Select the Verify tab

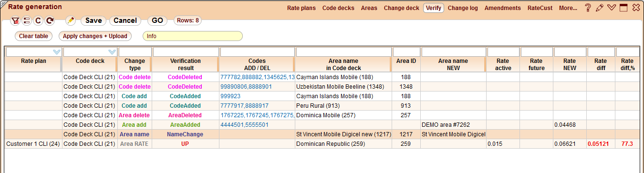434,8
